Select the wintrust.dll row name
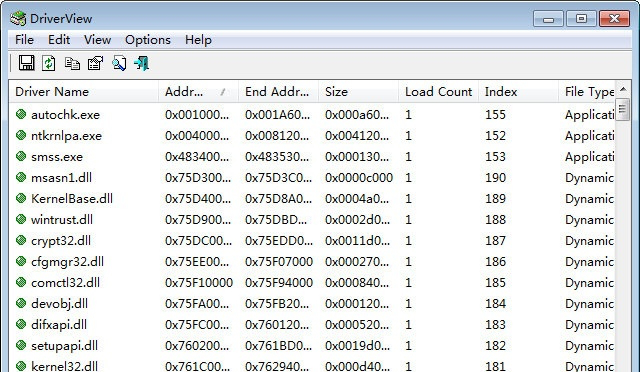The image size is (640, 386). click(x=62, y=220)
